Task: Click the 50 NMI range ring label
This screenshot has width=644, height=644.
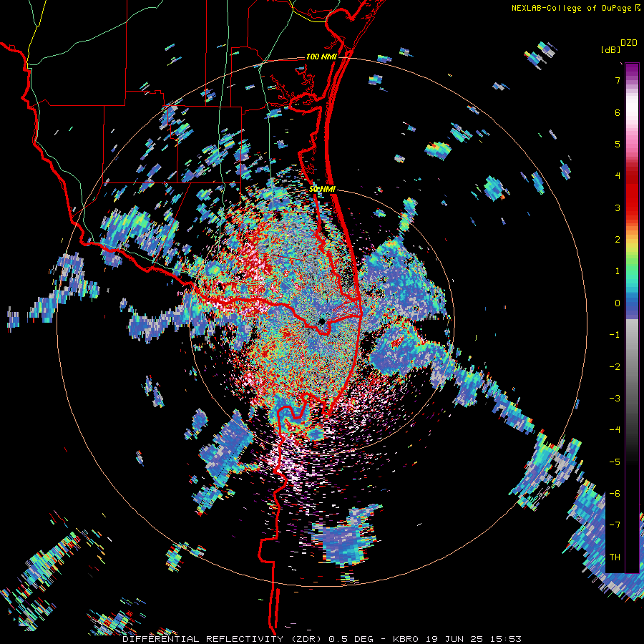Action: coord(322,189)
